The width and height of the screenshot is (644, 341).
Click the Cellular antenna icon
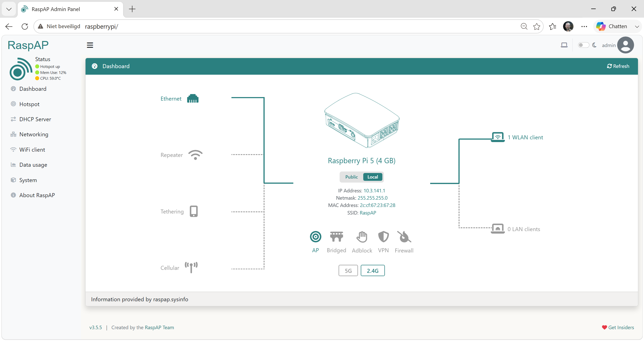coord(191,267)
